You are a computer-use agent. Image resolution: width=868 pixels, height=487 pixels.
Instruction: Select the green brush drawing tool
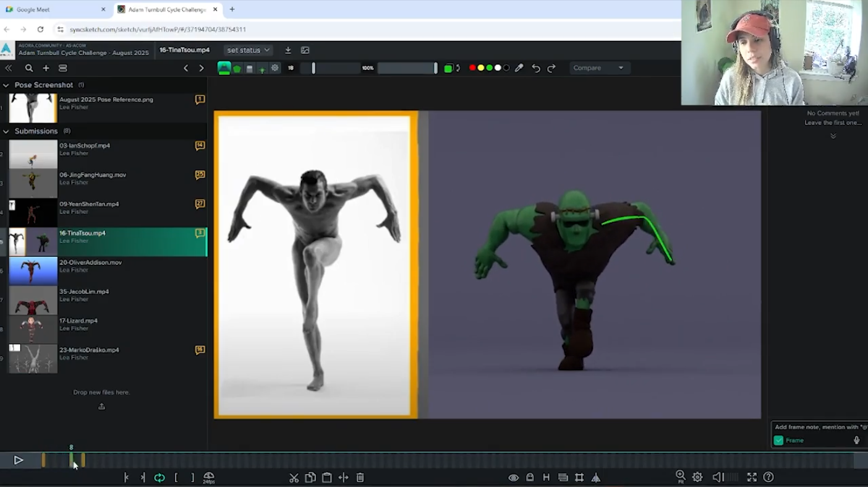(224, 68)
